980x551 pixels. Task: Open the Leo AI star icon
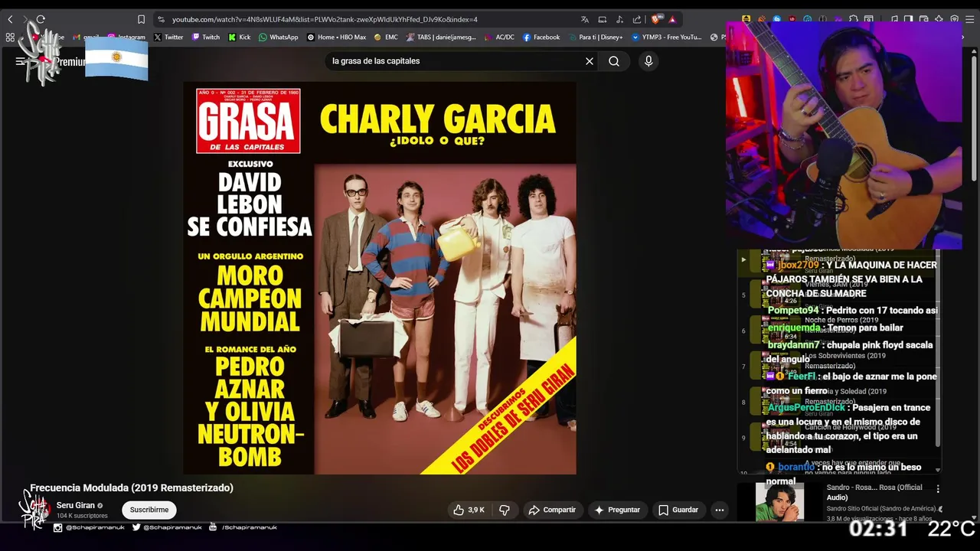[939, 19]
